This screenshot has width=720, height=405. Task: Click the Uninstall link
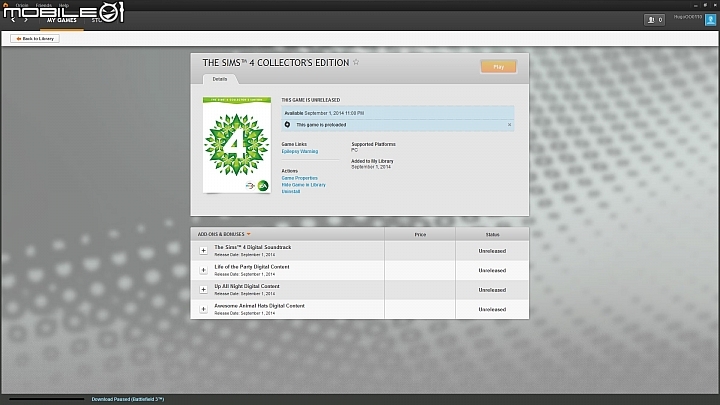[291, 191]
